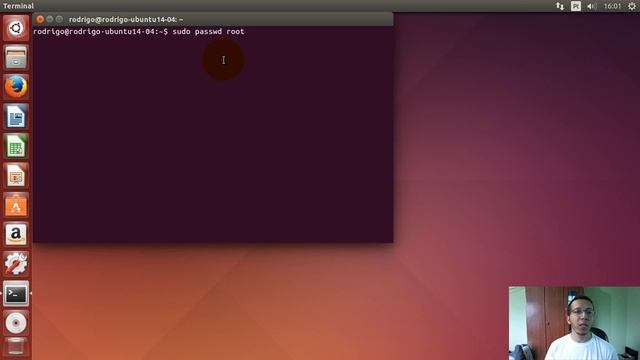Open the keyboard layout indicator

pyautogui.click(x=576, y=6)
